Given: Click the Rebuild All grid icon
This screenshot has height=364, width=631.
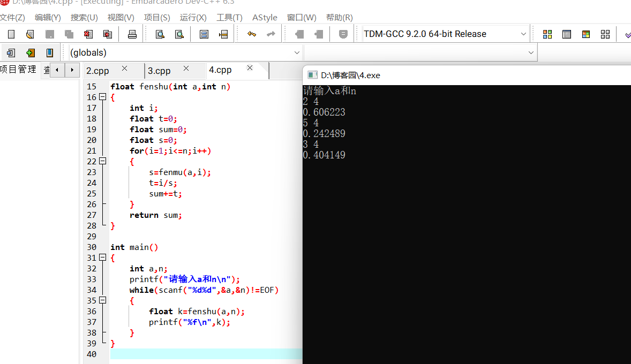Looking at the screenshot, I should tap(605, 34).
